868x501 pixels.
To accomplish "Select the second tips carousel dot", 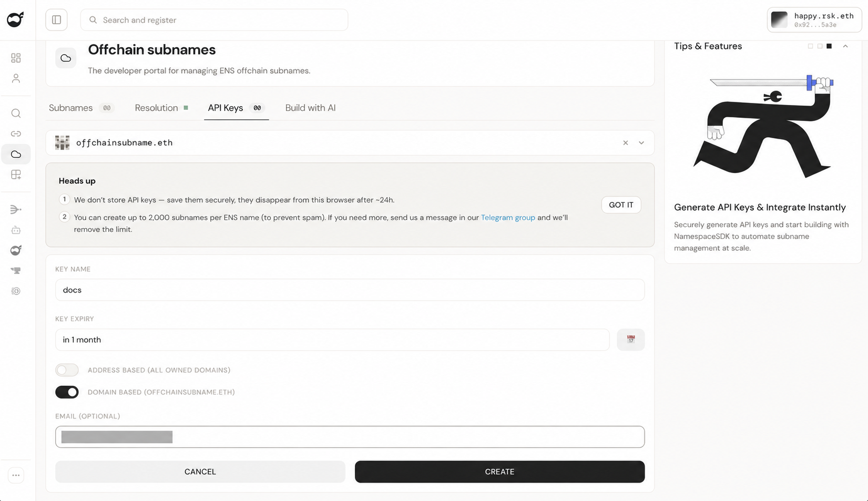I will [x=820, y=46].
